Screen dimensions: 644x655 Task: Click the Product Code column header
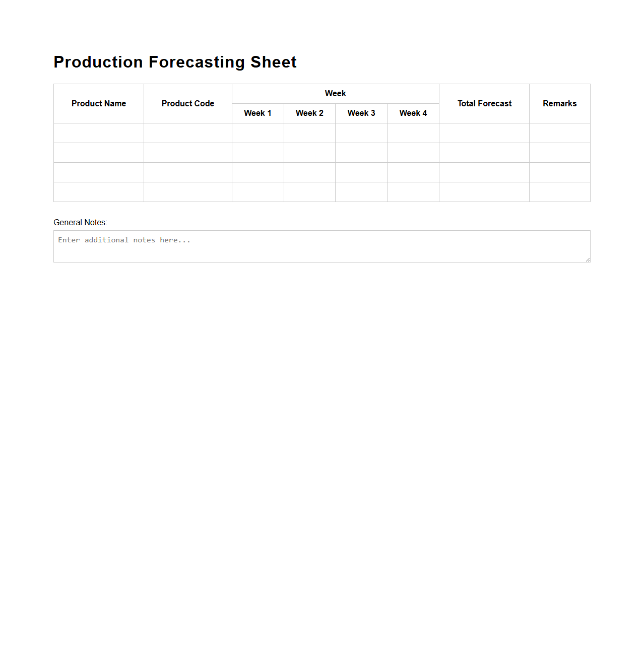pos(187,103)
